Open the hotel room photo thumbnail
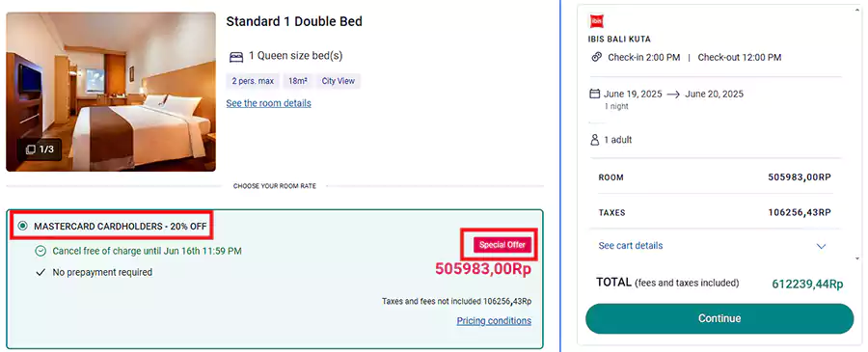 click(x=111, y=92)
